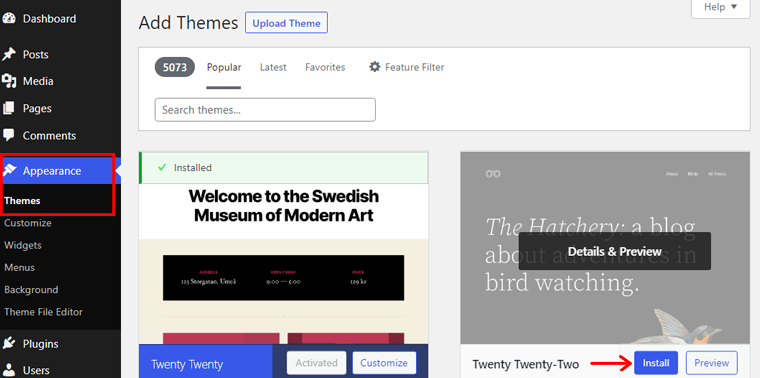The image size is (760, 378).
Task: Preview the Twenty Twenty-Two theme
Action: coord(712,362)
